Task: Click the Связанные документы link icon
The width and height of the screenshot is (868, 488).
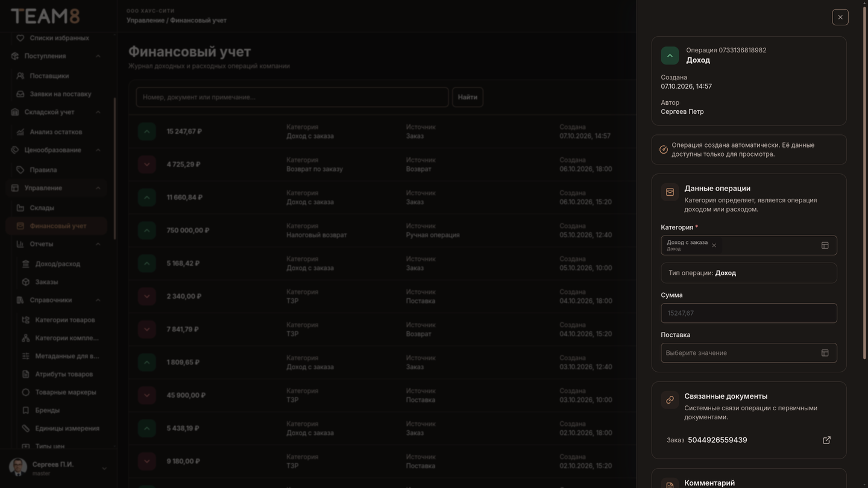Action: [670, 400]
